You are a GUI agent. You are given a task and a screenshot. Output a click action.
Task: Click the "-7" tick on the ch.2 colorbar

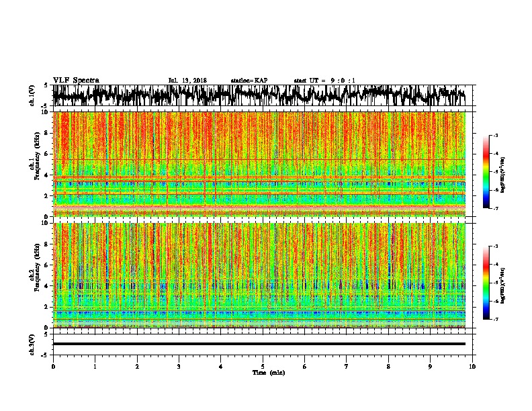coord(496,319)
